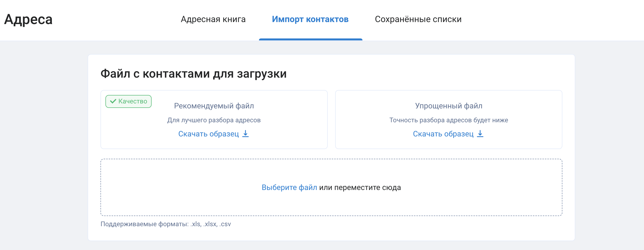Click the 'Упрощенный файл' card title
Viewport: 644px width, 250px height.
coord(449,106)
